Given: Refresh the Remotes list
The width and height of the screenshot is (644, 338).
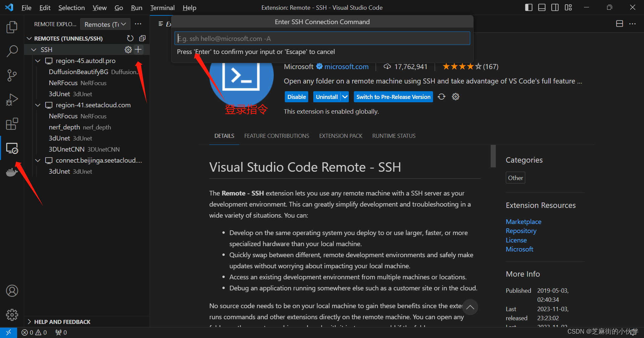Looking at the screenshot, I should (130, 38).
